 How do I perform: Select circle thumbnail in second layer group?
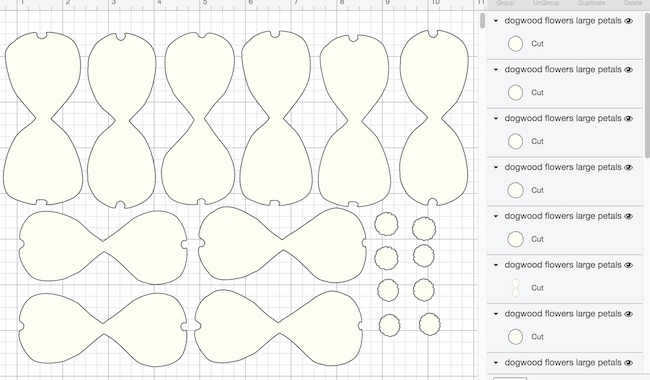coord(515,92)
